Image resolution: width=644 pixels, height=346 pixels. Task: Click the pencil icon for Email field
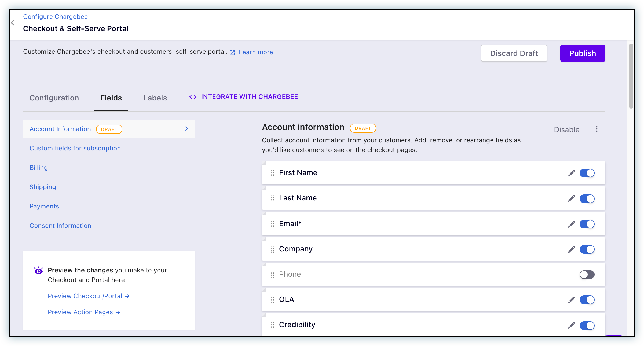[x=572, y=224]
